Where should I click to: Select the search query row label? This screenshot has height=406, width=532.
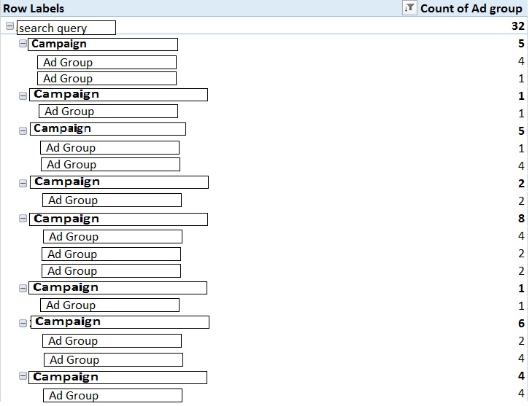66,28
